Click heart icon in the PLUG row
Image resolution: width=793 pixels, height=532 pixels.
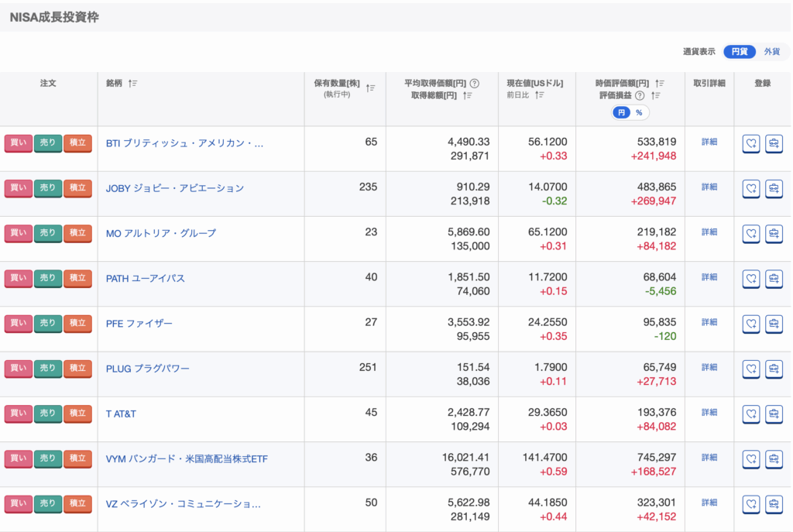[x=751, y=369]
